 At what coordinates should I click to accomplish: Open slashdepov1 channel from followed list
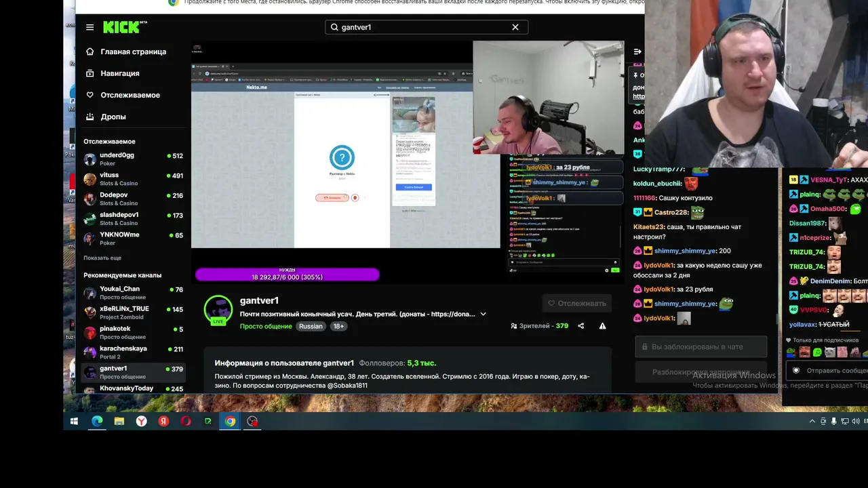tap(133, 218)
